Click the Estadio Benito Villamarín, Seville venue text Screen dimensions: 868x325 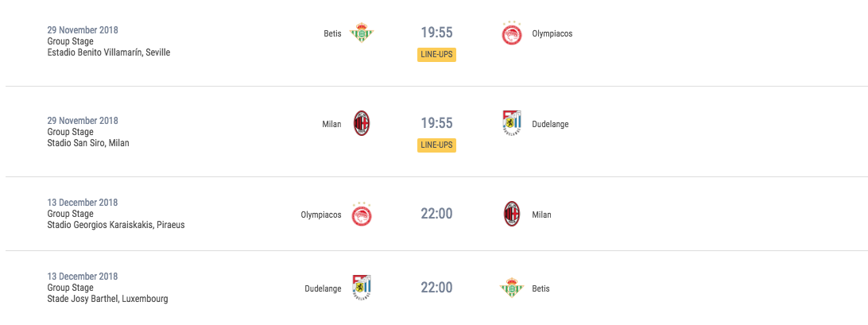[109, 52]
